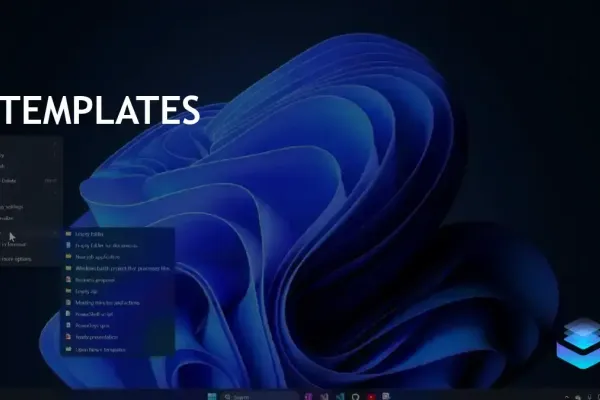
Task: Select the Empty zip template
Action: click(x=117, y=291)
